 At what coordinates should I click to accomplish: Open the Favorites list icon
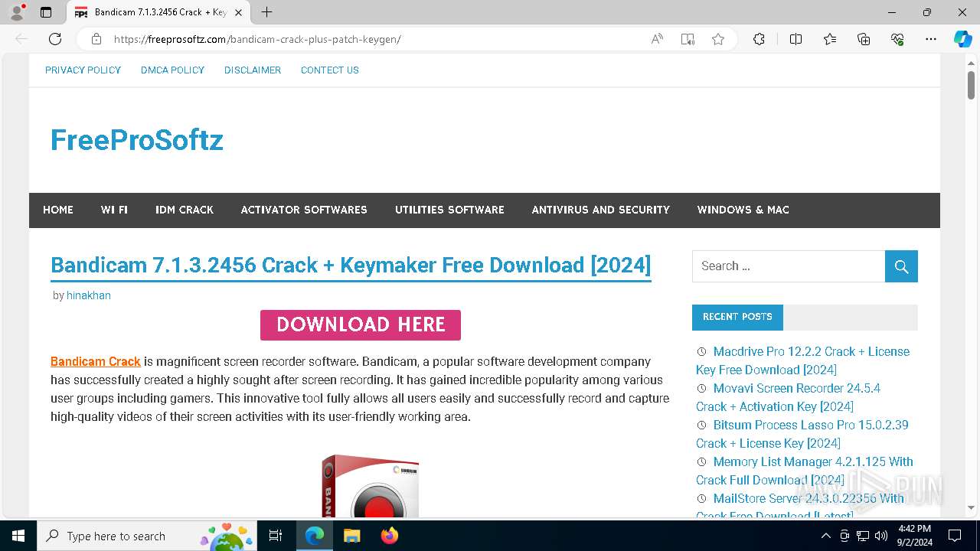click(x=830, y=39)
